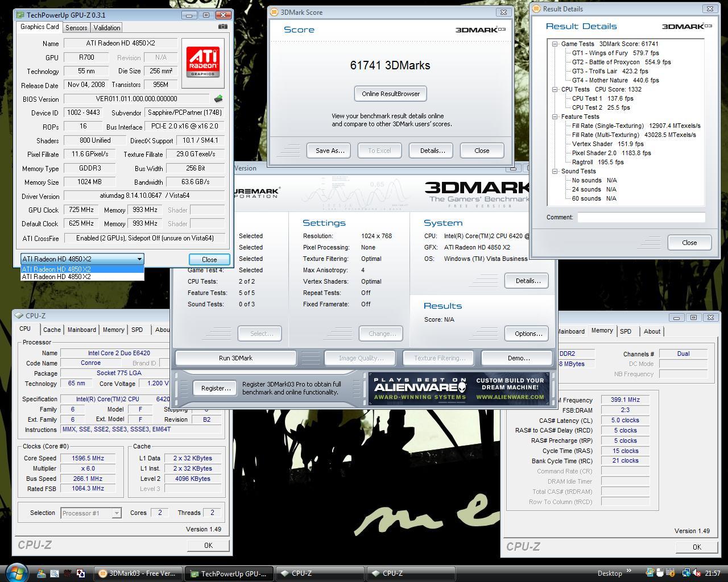Click the CPU-Z title bar icon, processor window
Image resolution: width=728 pixels, height=582 pixels.
tap(20, 315)
